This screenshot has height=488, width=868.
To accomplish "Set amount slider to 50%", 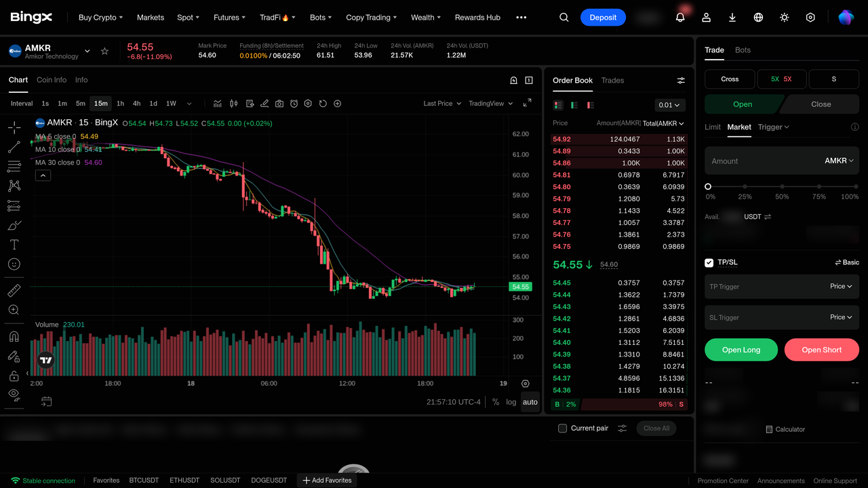I will coord(782,186).
